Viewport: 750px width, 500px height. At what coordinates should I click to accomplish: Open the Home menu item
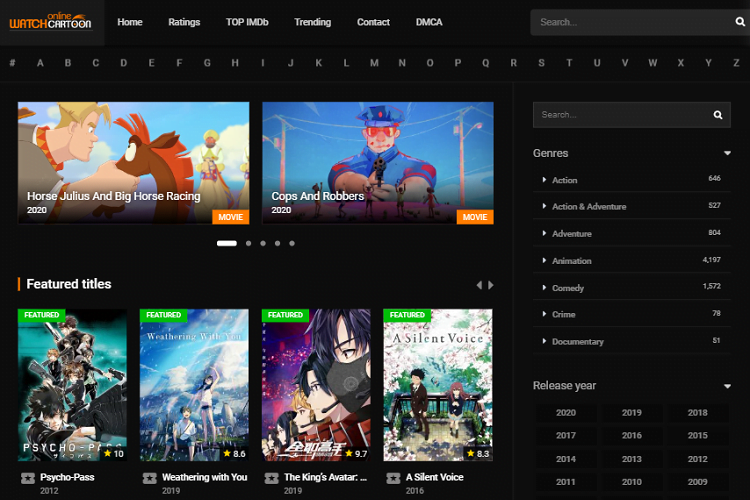click(x=130, y=22)
